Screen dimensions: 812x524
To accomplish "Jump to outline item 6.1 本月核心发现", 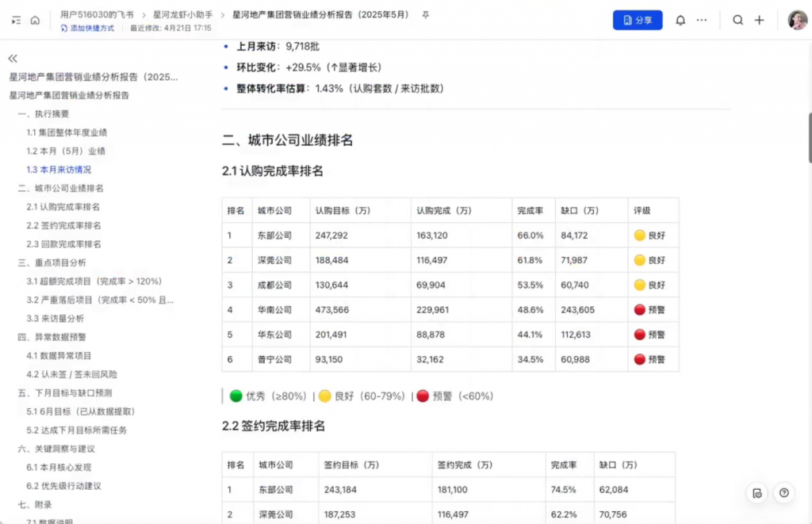I will click(x=59, y=468).
